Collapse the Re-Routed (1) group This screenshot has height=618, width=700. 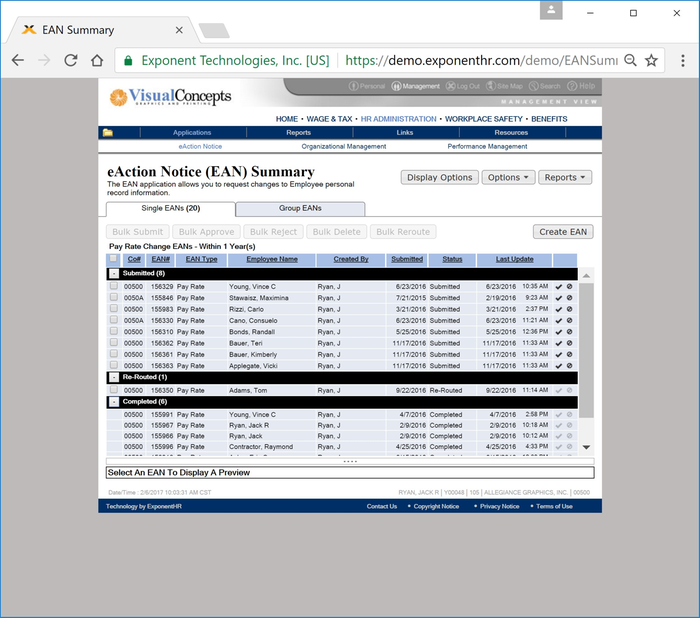coord(114,377)
